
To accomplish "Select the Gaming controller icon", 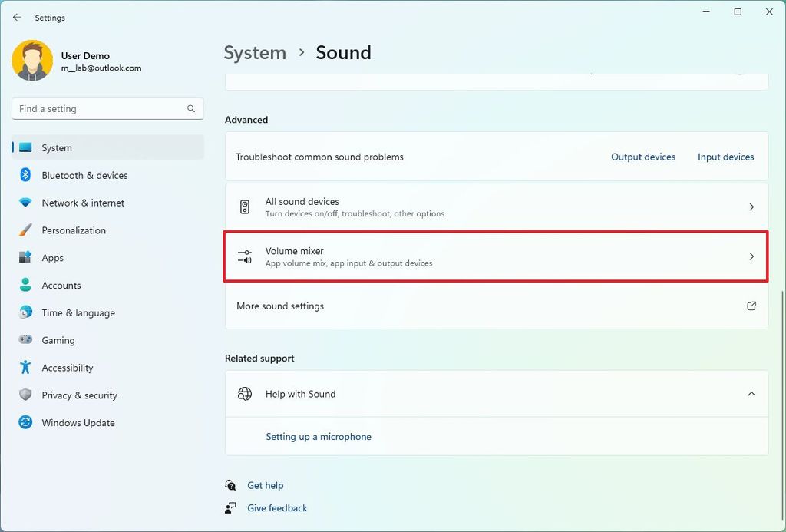I will pos(25,340).
